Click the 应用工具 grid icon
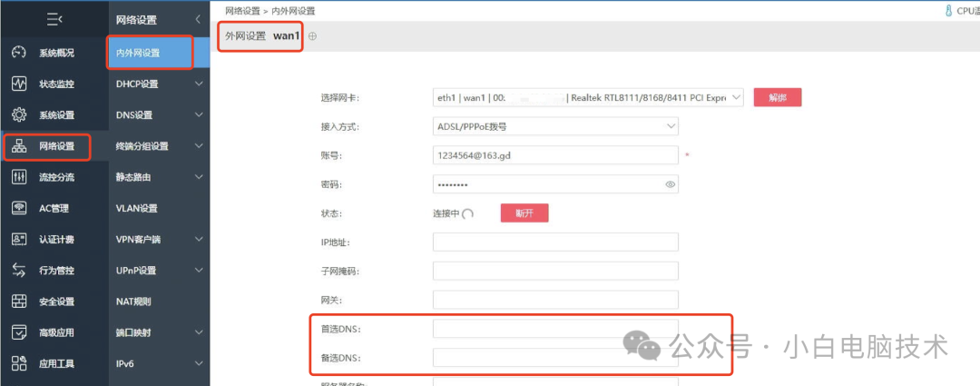The width and height of the screenshot is (980, 386). pyautogui.click(x=19, y=363)
